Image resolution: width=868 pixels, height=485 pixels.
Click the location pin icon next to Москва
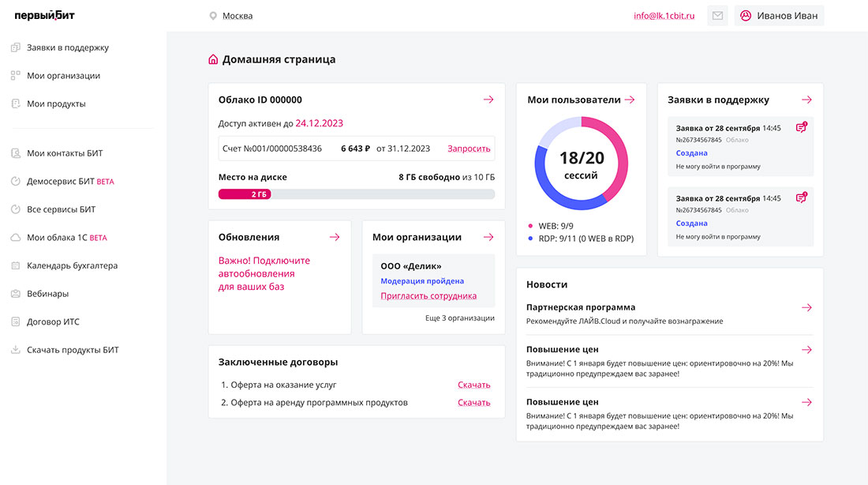(x=213, y=16)
